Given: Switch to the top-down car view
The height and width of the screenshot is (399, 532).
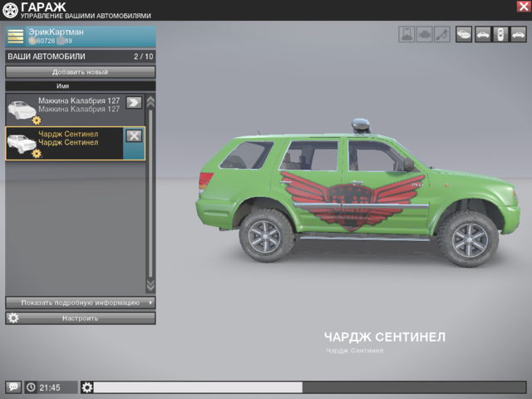Looking at the screenshot, I should (x=500, y=35).
